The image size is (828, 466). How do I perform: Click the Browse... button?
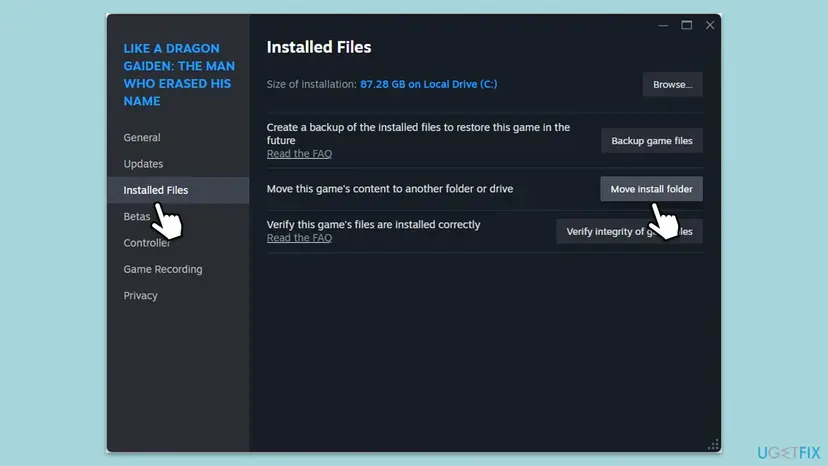(672, 85)
